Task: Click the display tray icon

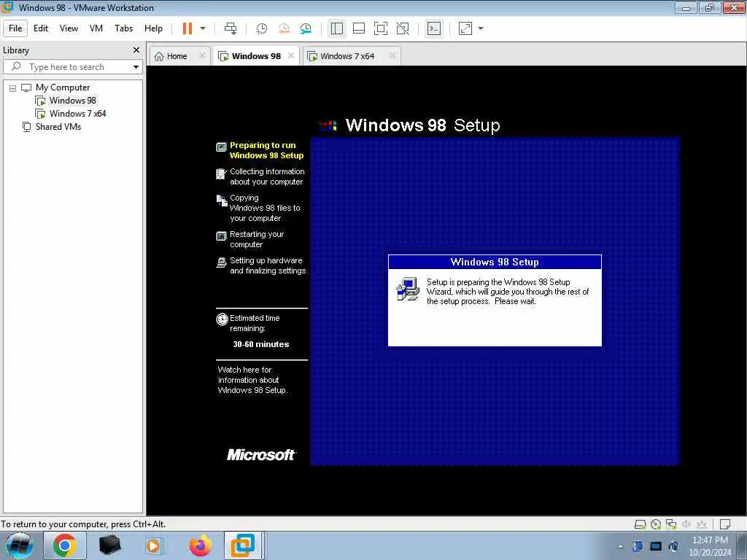Action: pyautogui.click(x=656, y=547)
